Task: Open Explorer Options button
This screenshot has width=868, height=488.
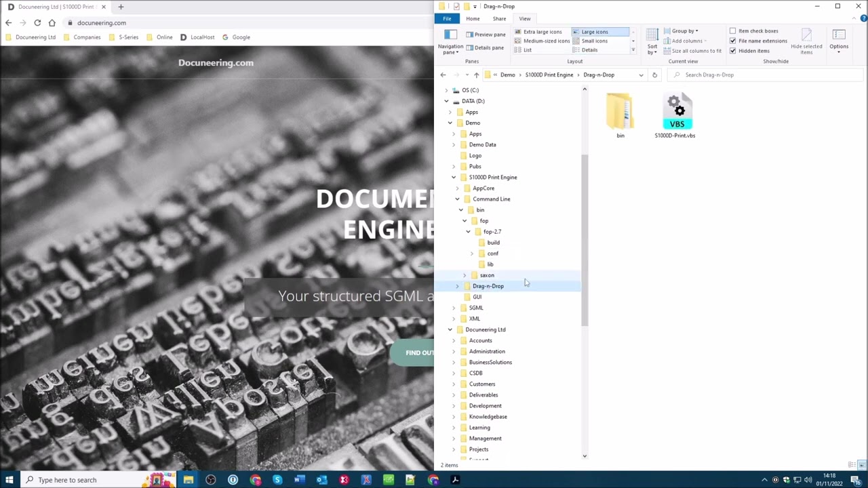Action: (839, 41)
